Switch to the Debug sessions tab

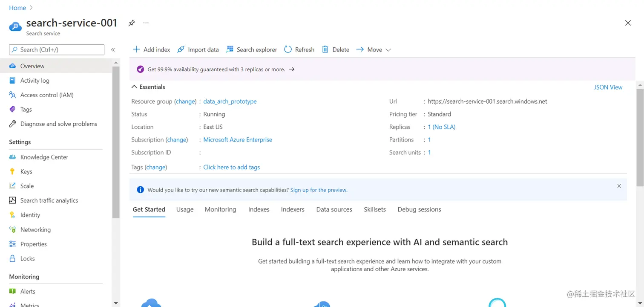419,209
